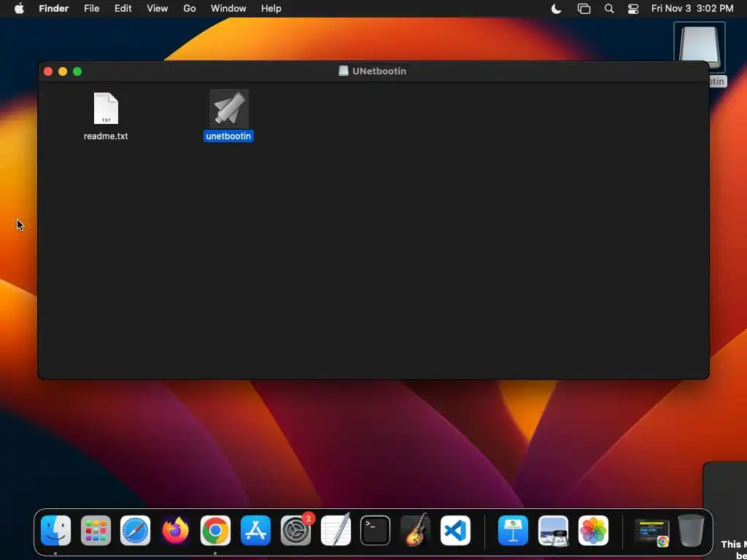
Task: Close the UNetbootin Finder window
Action: pos(48,71)
